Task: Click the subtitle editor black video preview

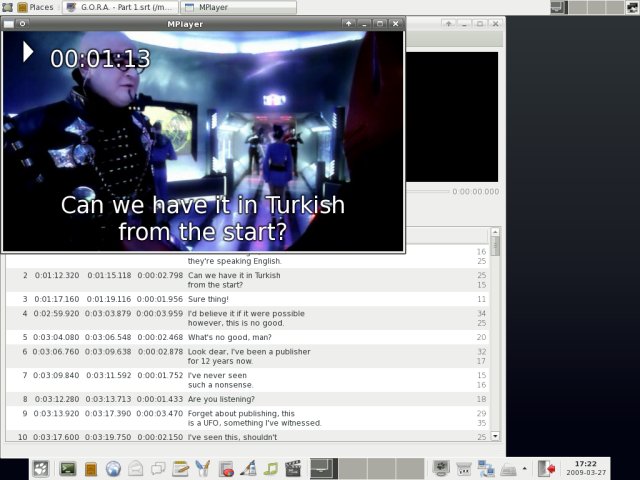Action: coord(451,117)
